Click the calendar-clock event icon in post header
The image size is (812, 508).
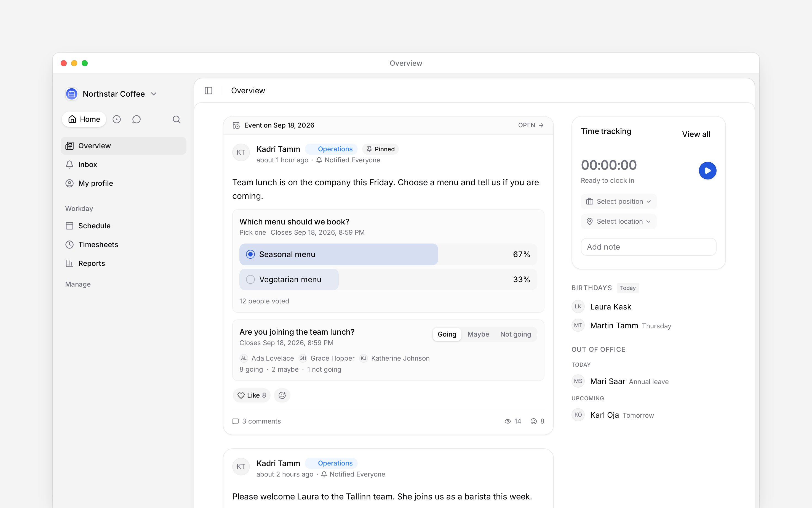point(236,125)
